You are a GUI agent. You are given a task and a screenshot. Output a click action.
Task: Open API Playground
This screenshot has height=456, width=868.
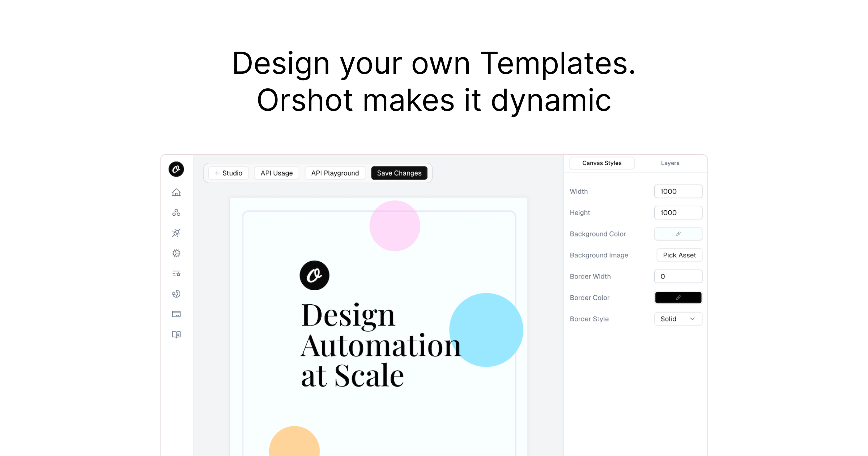[x=335, y=173]
